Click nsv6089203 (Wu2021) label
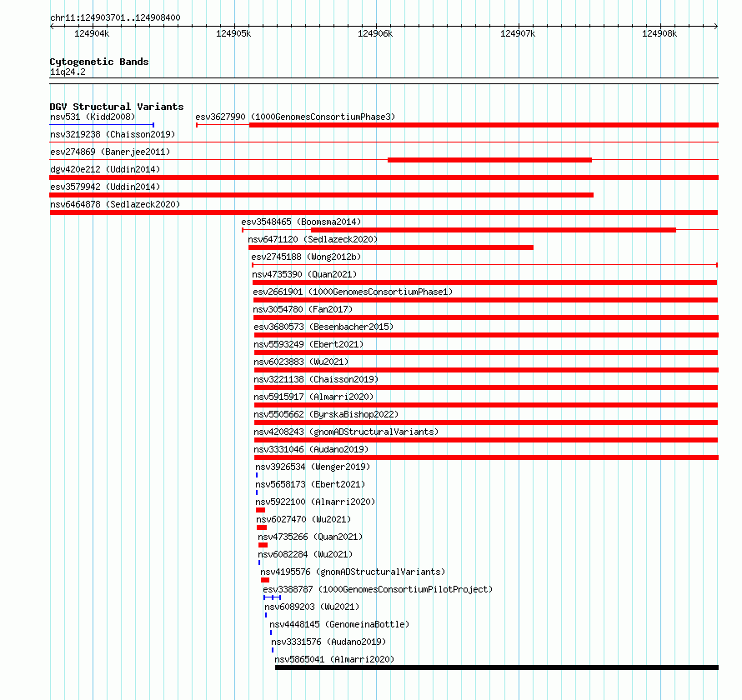 click(x=312, y=607)
